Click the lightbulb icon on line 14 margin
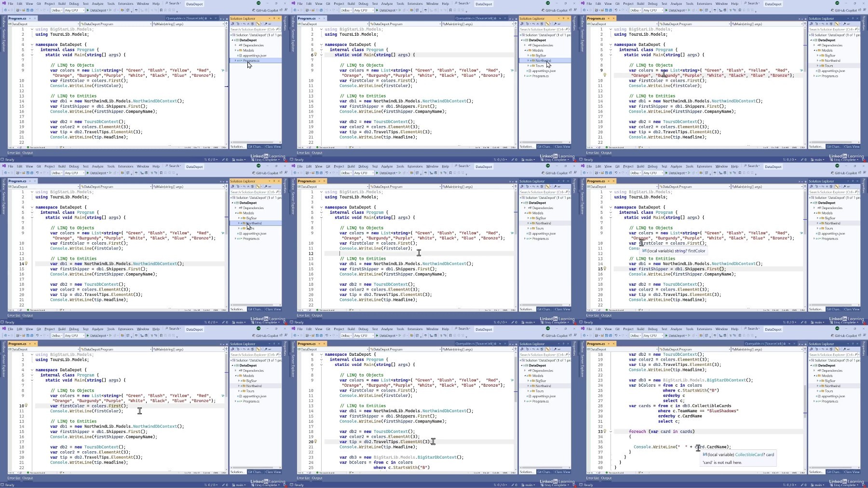 point(26,264)
